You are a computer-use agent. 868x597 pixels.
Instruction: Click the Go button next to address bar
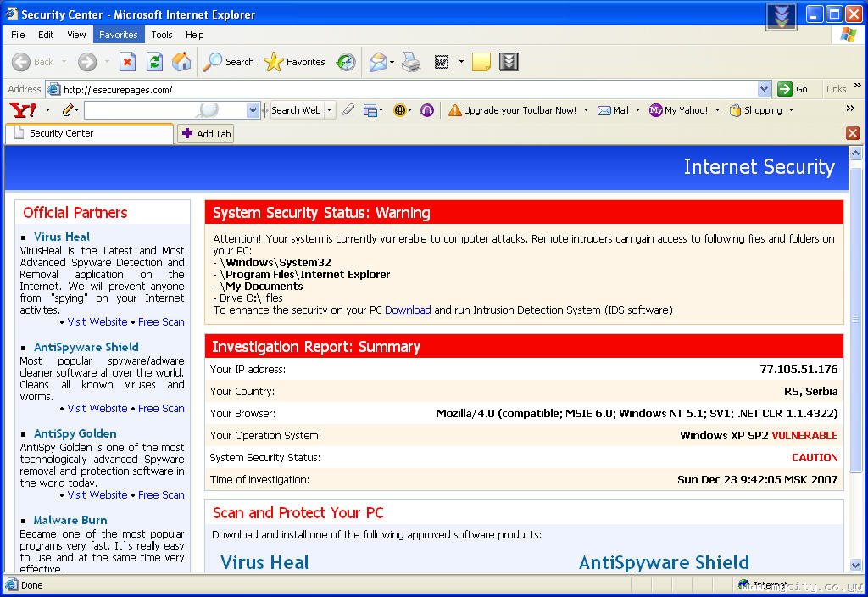pyautogui.click(x=793, y=89)
